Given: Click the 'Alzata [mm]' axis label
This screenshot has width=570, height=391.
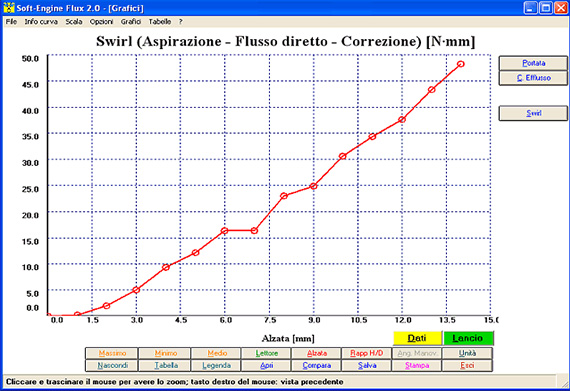Looking at the screenshot, I should (288, 339).
